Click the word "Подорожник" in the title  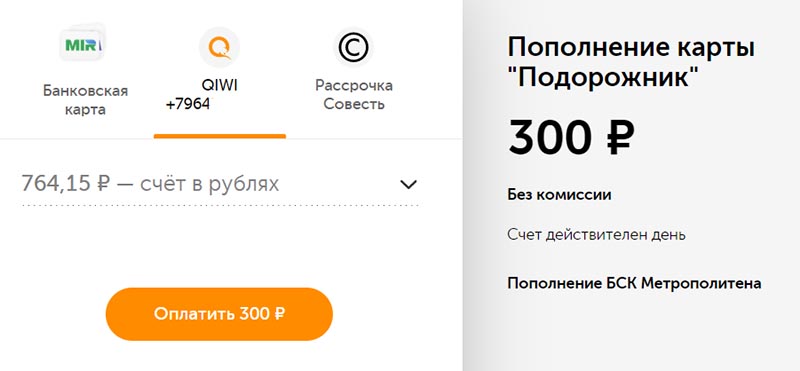click(x=604, y=78)
